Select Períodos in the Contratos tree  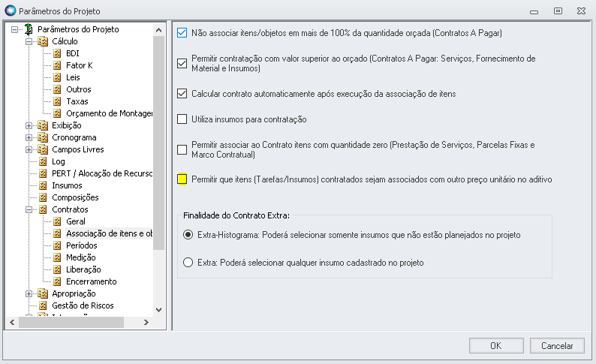click(x=83, y=245)
